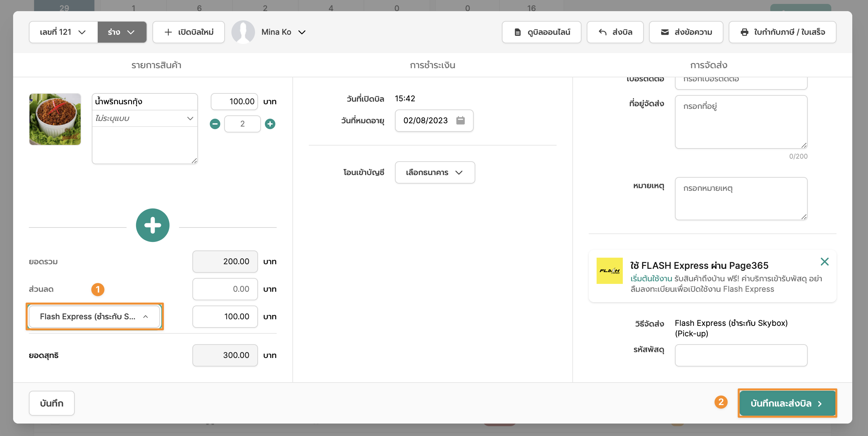Image resolution: width=868 pixels, height=436 pixels.
Task: Click the quantity field showing 2
Action: [x=242, y=124]
